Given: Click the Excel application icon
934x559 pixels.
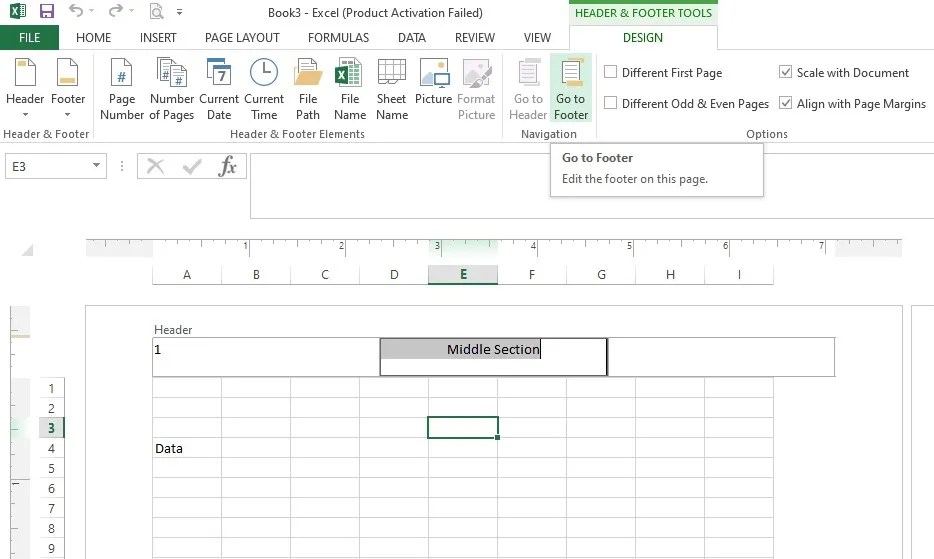Looking at the screenshot, I should point(17,11).
